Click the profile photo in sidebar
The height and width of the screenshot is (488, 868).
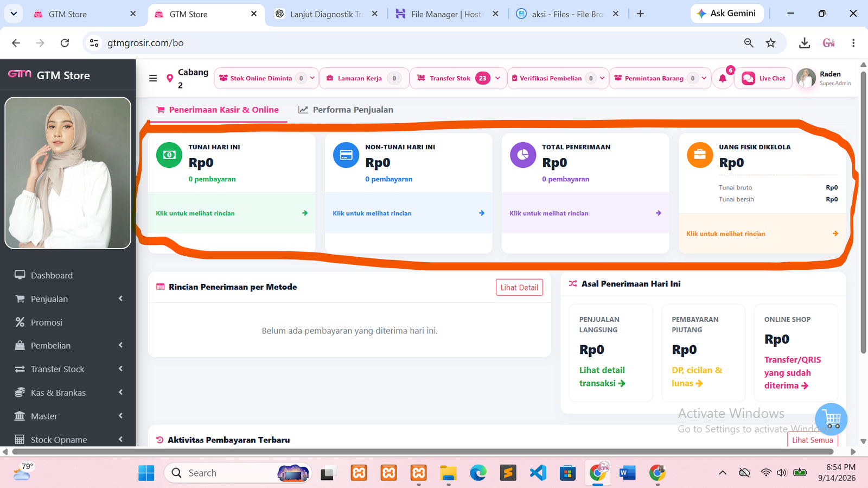[68, 173]
